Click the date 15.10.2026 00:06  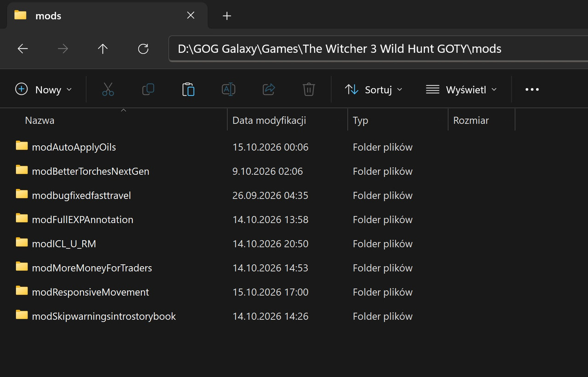(270, 147)
